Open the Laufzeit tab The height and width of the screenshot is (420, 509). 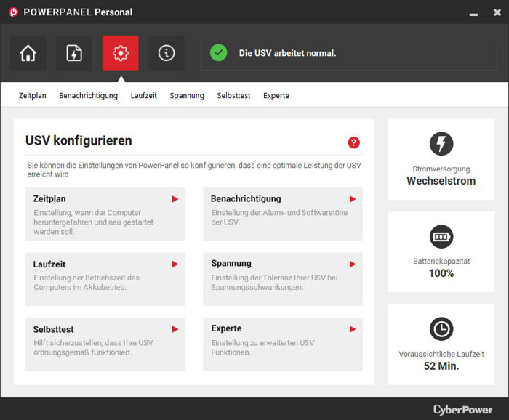(x=144, y=96)
